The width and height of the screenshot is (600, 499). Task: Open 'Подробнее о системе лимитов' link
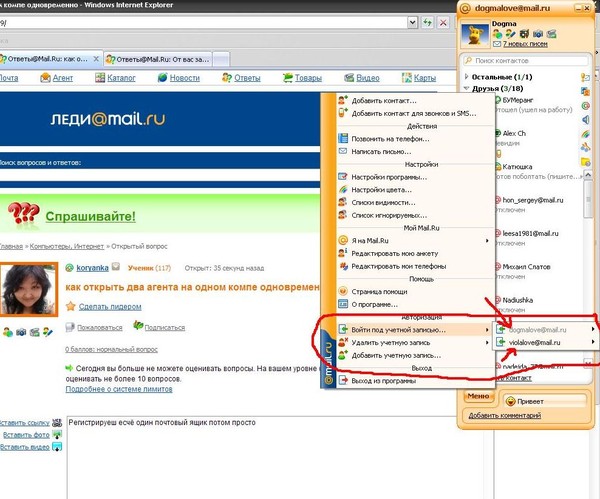click(x=119, y=389)
